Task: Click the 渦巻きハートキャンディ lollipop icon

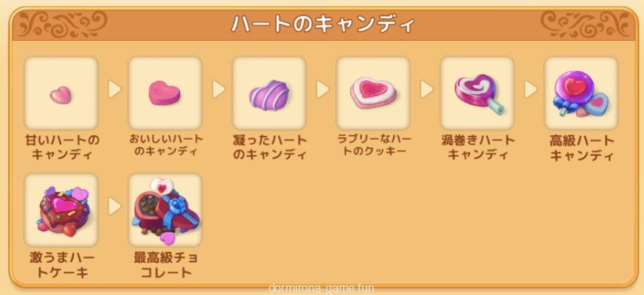Action: tap(477, 93)
